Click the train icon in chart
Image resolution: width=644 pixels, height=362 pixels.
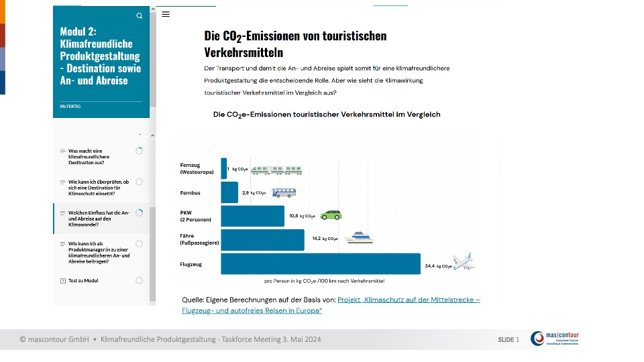[x=276, y=170]
